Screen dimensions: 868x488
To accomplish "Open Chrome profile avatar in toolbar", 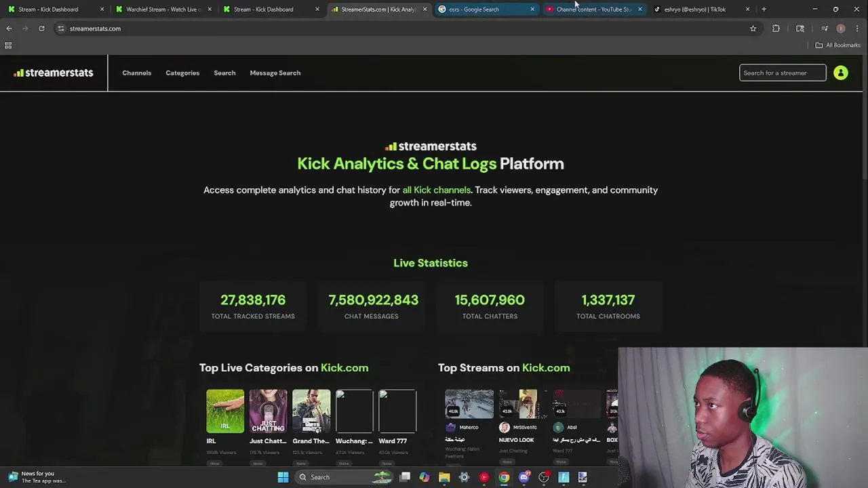I will point(841,28).
